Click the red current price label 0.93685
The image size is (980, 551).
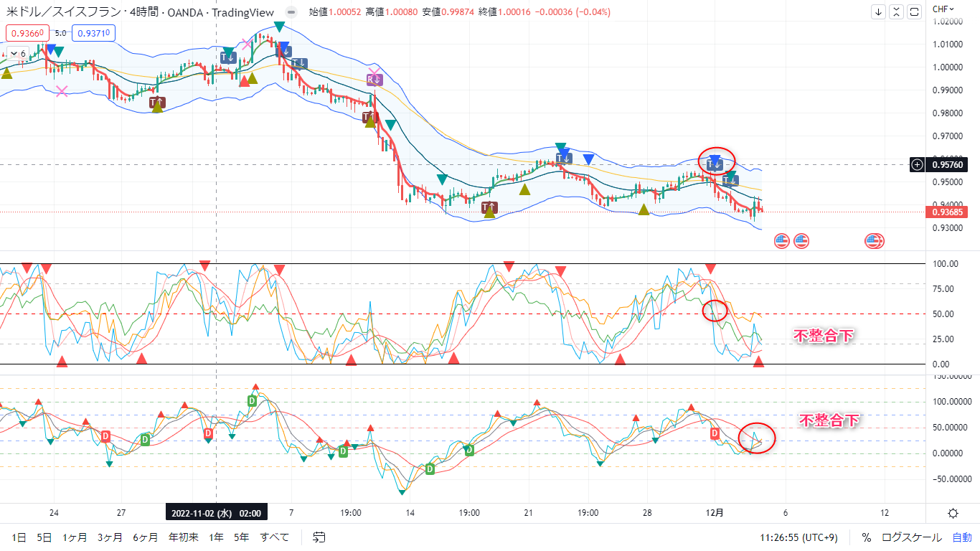(947, 212)
